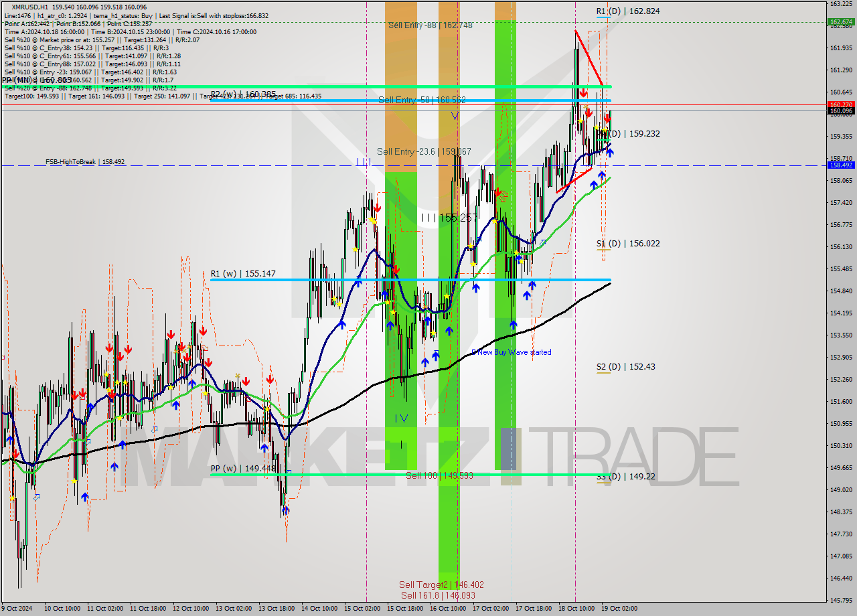Click the 'Sell %10 @ C_Entry61: 155.566' line

(x=92, y=56)
